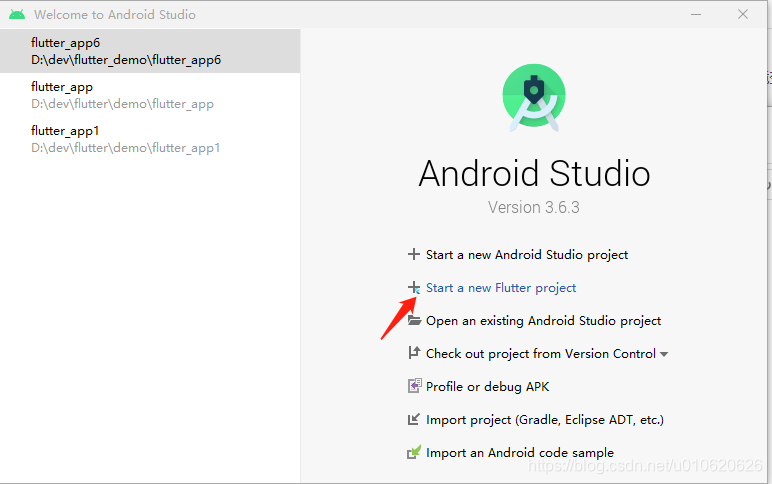Select Import an Android code sample

coord(520,452)
